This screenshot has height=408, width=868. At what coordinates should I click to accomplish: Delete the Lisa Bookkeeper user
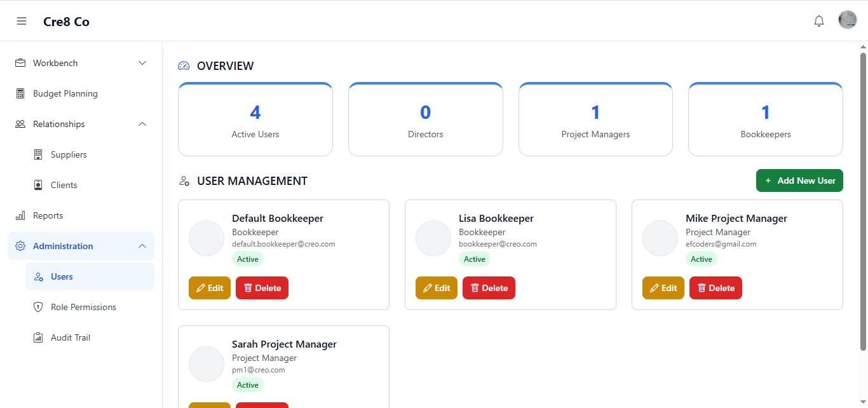click(489, 288)
